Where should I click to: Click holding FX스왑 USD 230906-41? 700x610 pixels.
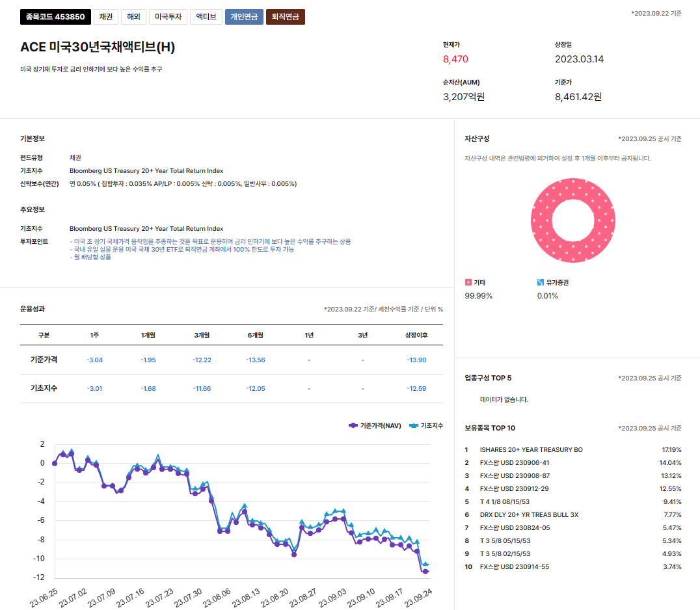(x=515, y=463)
